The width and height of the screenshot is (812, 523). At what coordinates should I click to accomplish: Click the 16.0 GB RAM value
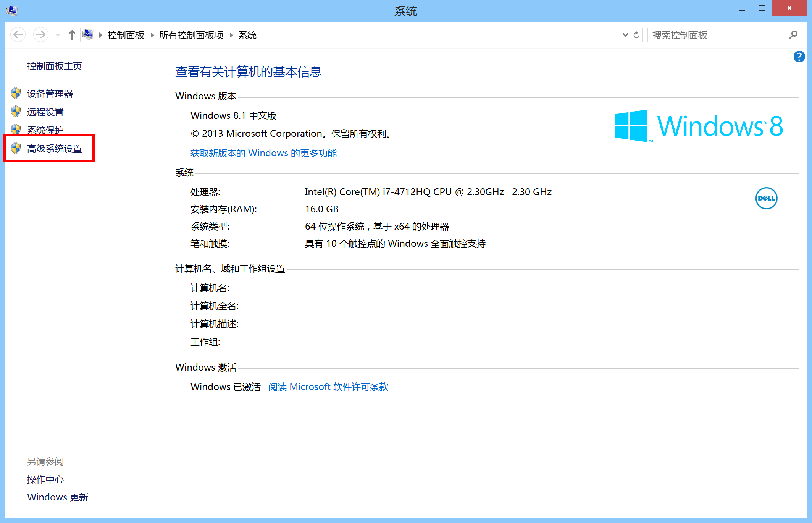tap(322, 209)
